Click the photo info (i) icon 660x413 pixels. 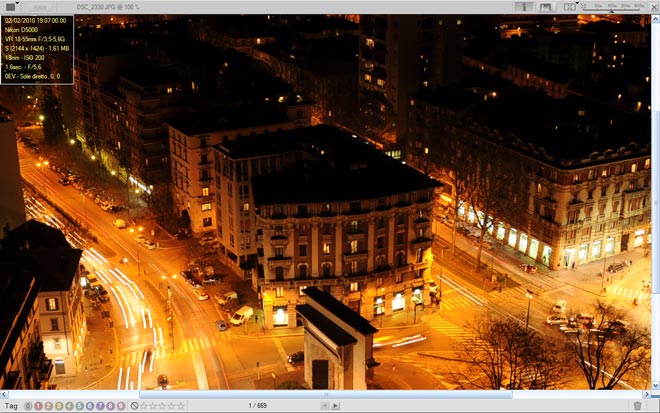(523, 6)
